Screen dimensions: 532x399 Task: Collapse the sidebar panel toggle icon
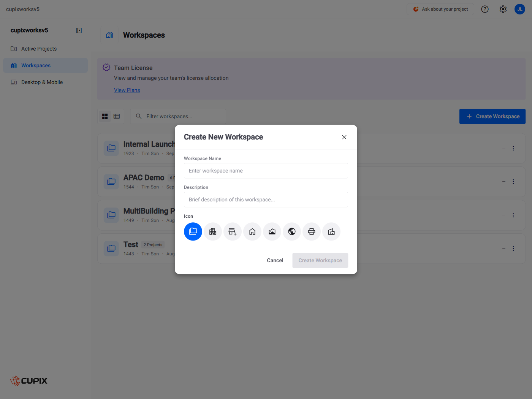(79, 30)
